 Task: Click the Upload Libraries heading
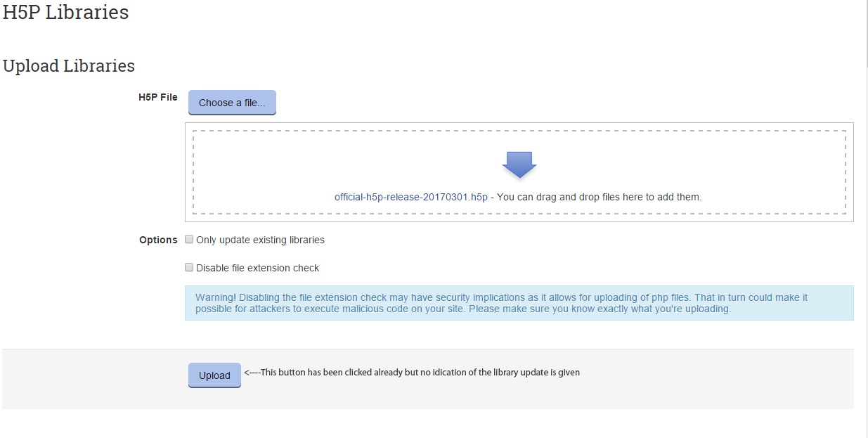(69, 65)
